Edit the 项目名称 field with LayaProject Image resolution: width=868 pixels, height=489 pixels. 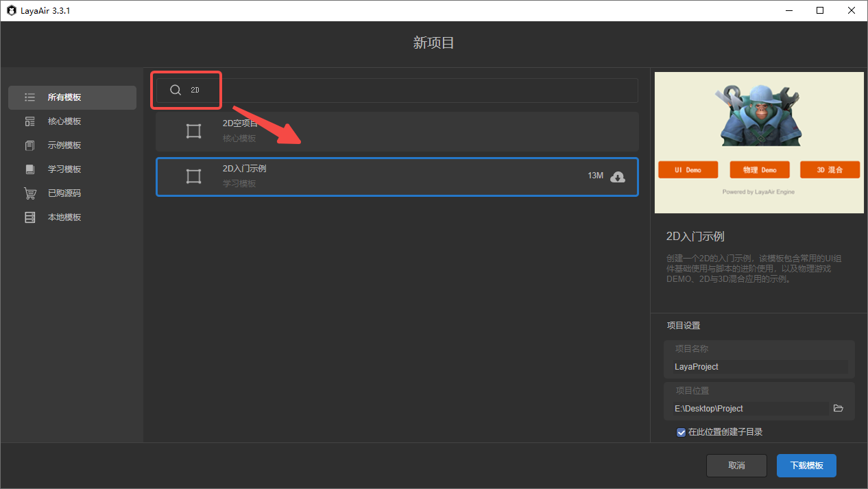tap(758, 367)
